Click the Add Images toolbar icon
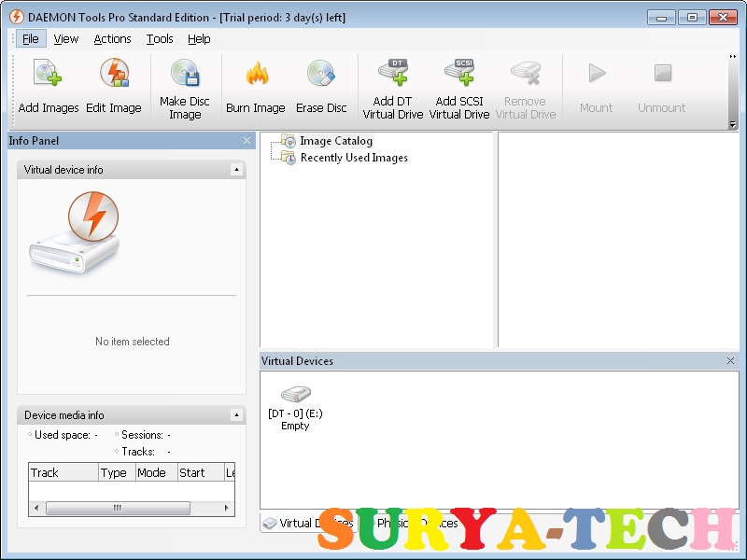Screen dimensions: 747x560 click(49, 73)
